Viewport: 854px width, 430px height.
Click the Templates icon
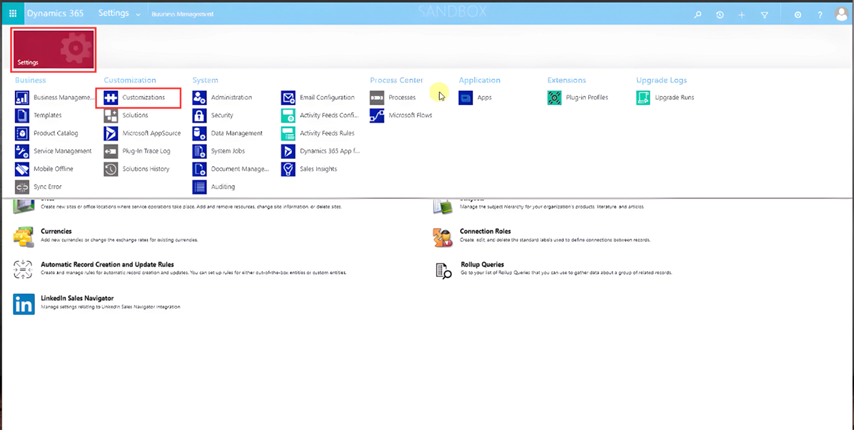22,115
